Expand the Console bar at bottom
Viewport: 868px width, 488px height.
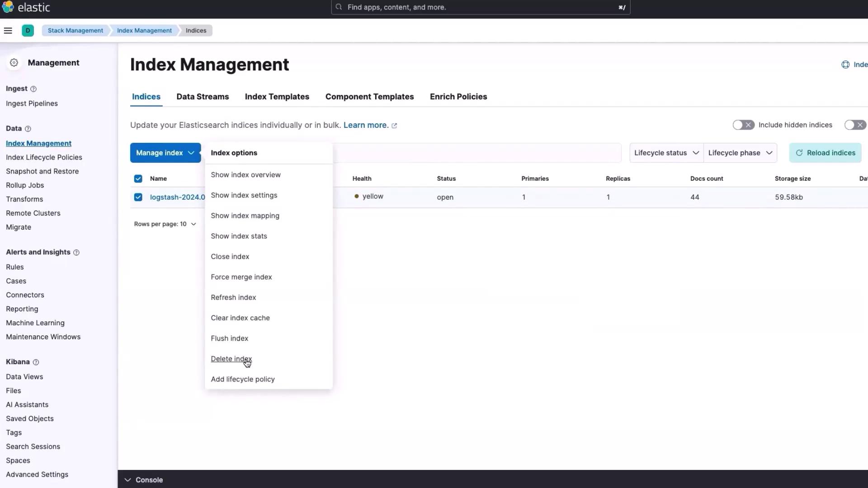pos(144,480)
